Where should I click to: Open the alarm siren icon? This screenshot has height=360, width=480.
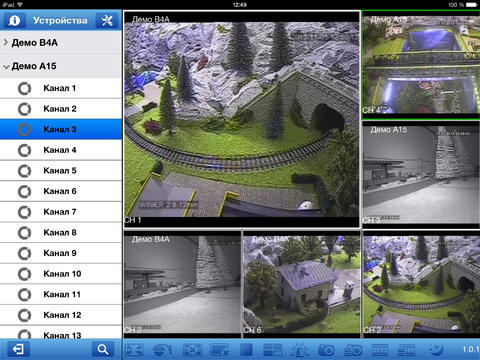coord(299,350)
